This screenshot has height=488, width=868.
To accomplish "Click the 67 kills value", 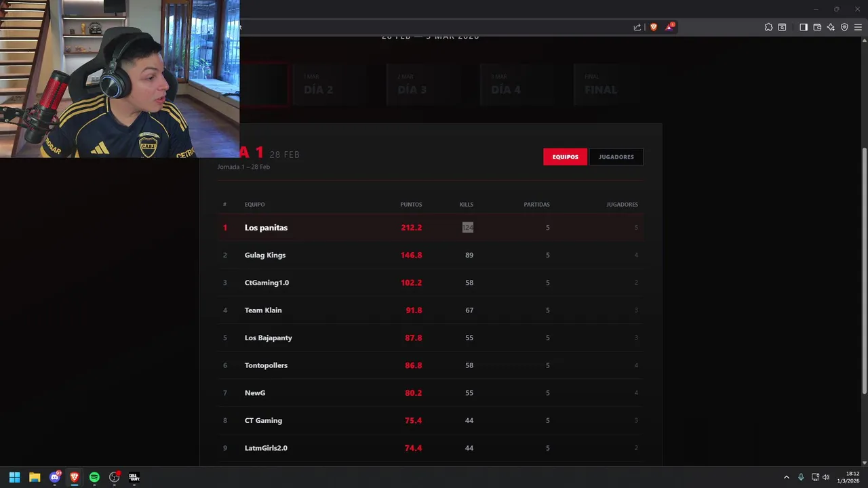I will pos(469,310).
